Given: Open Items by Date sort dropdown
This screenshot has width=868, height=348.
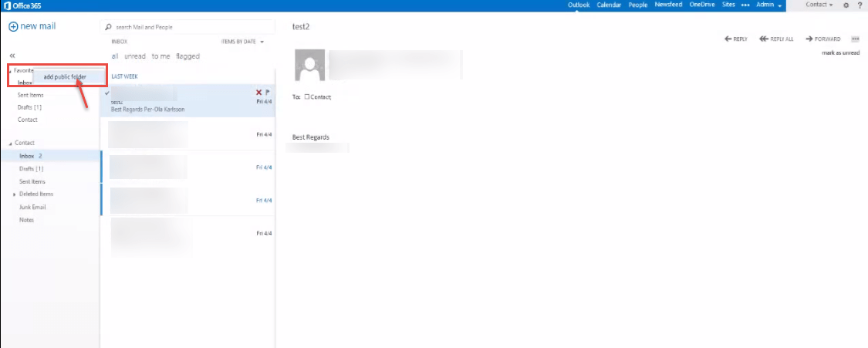Looking at the screenshot, I should pyautogui.click(x=242, y=42).
